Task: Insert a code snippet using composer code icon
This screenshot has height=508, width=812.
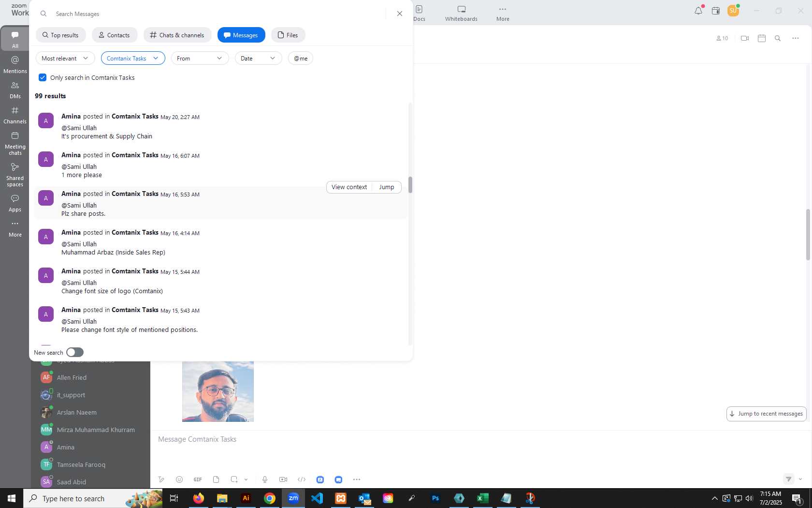Action: coord(302,479)
